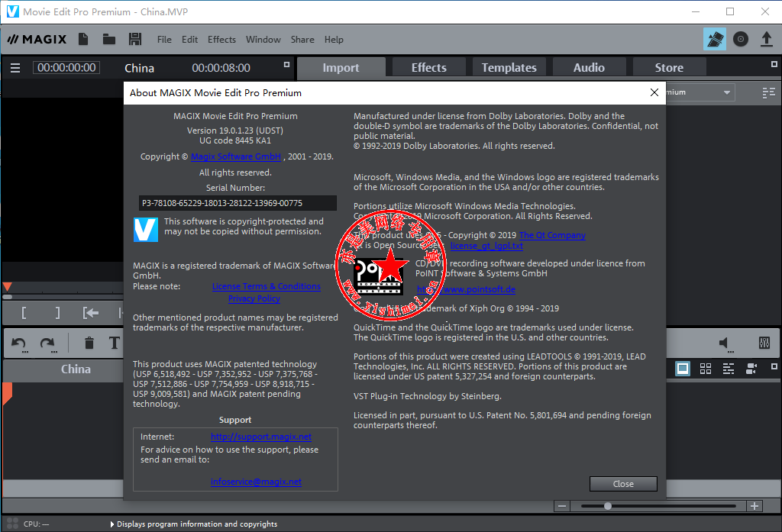
Task: Close the About dialog with the Close button
Action: pyautogui.click(x=623, y=484)
